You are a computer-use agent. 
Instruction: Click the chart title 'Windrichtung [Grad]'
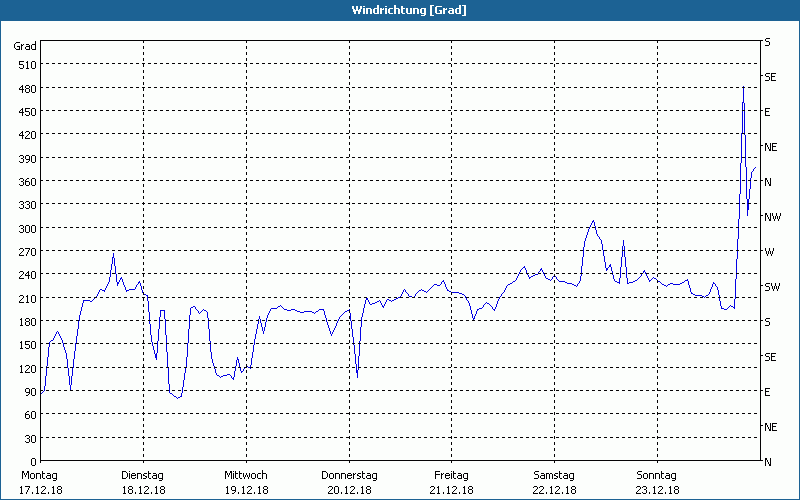coord(409,10)
